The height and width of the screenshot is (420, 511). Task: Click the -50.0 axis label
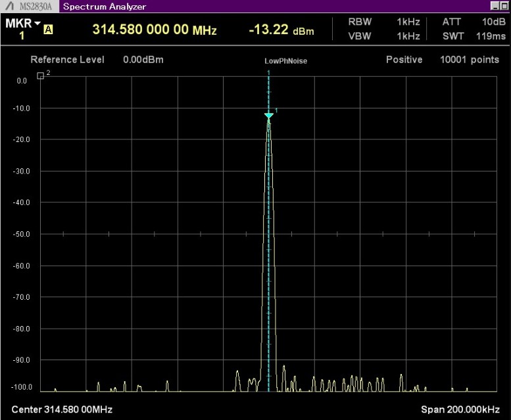21,234
